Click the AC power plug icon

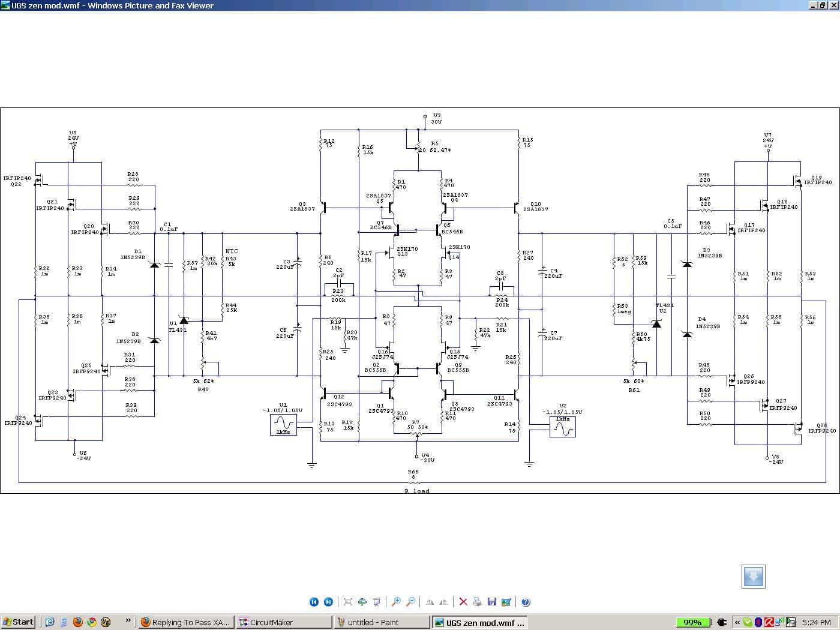click(722, 622)
